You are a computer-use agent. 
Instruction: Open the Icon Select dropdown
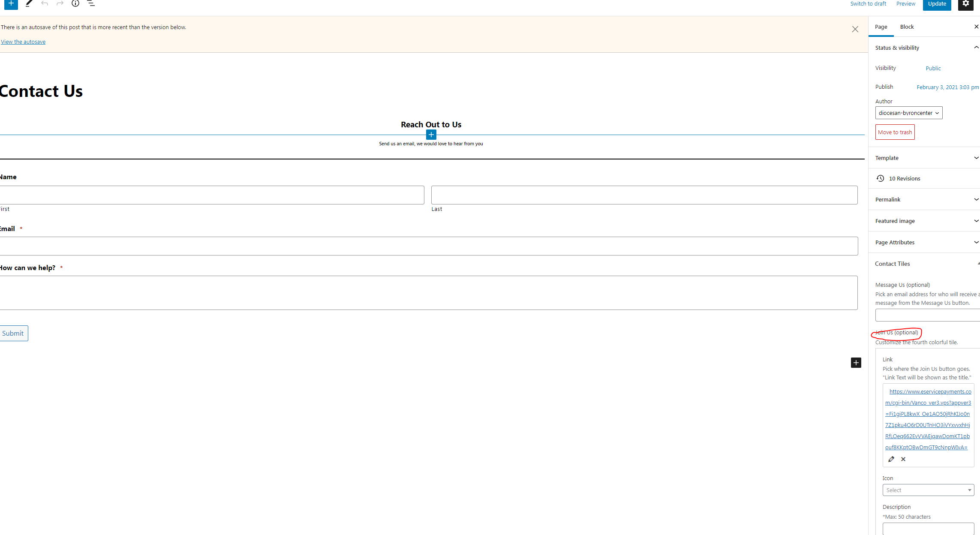pyautogui.click(x=928, y=490)
